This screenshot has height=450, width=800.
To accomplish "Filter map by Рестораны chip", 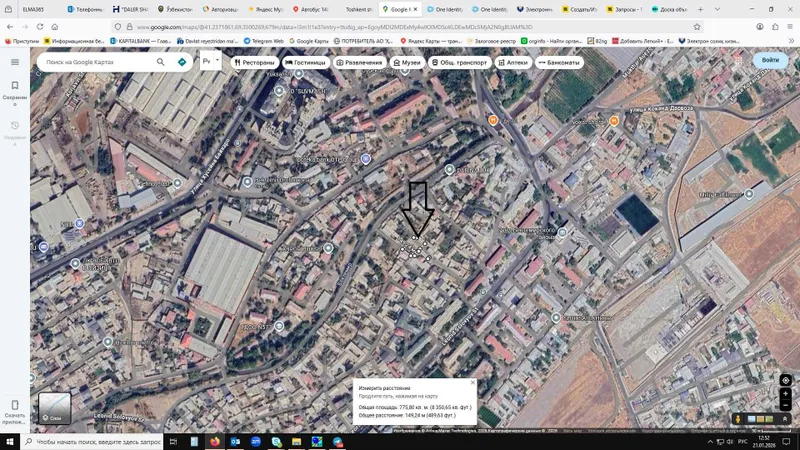I will point(255,62).
